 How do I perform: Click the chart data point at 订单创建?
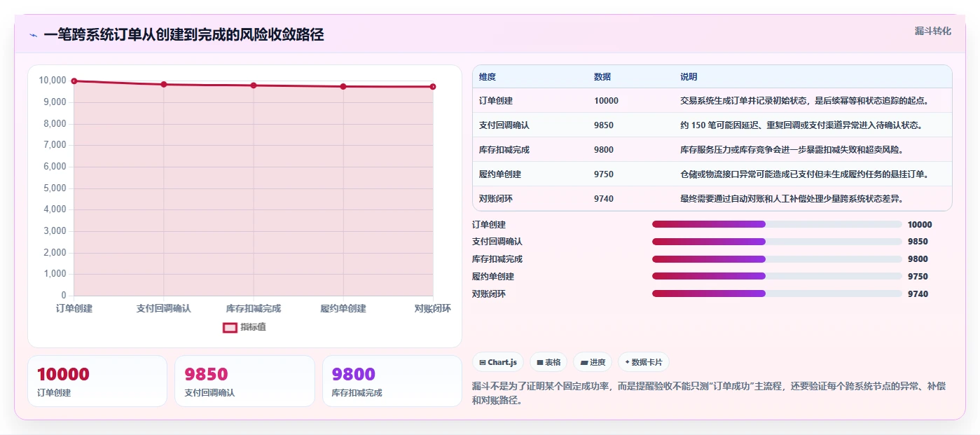point(74,81)
